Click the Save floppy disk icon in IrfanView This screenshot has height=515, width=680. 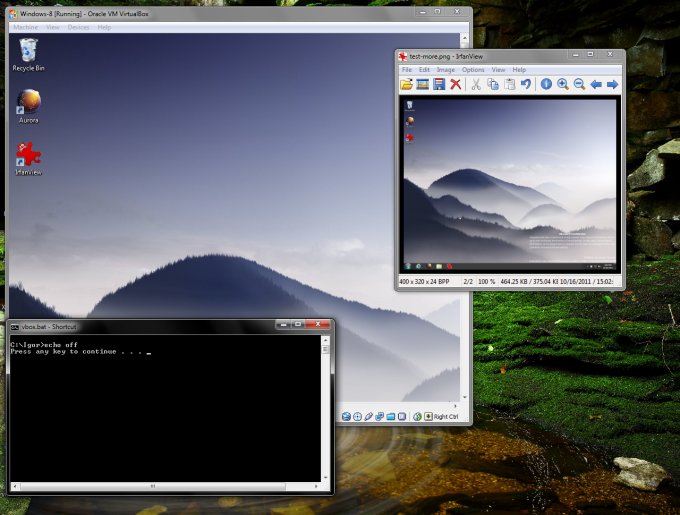point(439,84)
